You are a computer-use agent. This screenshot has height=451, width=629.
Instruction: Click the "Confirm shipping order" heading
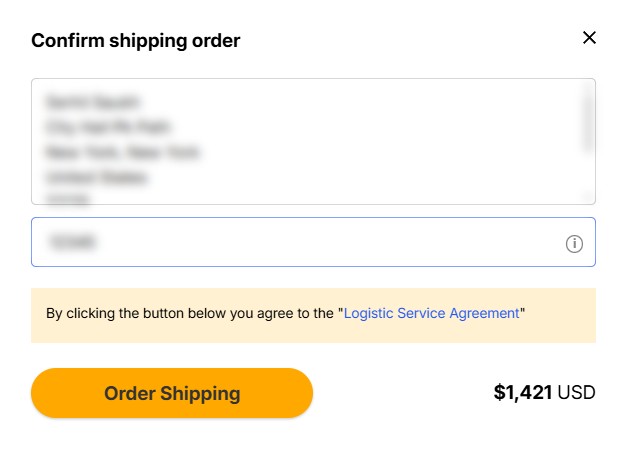[136, 41]
